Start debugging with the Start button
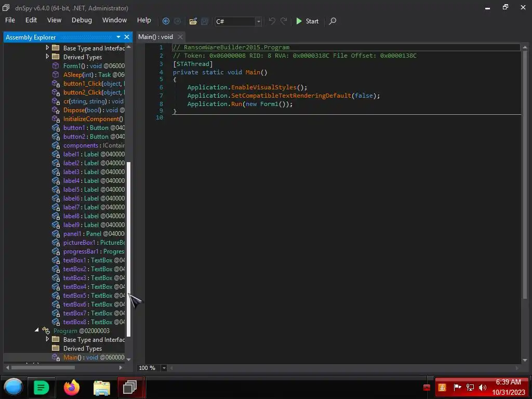Image resolution: width=532 pixels, height=399 pixels. [308, 21]
